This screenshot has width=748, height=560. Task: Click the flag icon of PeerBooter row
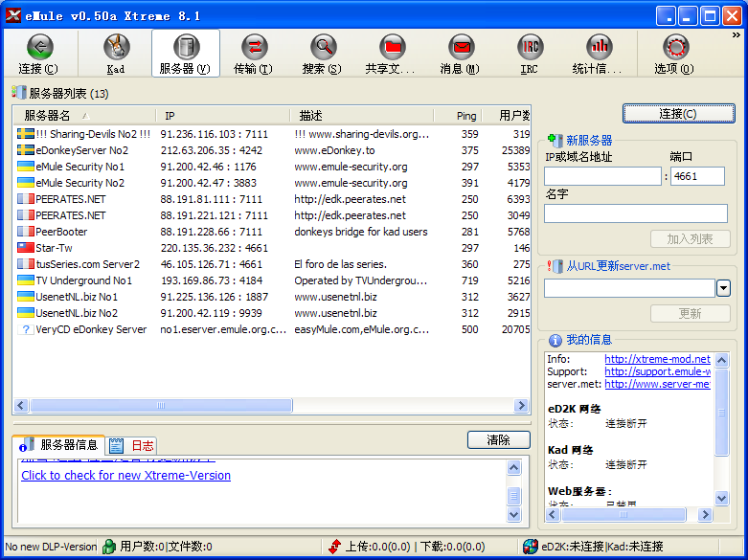25,232
